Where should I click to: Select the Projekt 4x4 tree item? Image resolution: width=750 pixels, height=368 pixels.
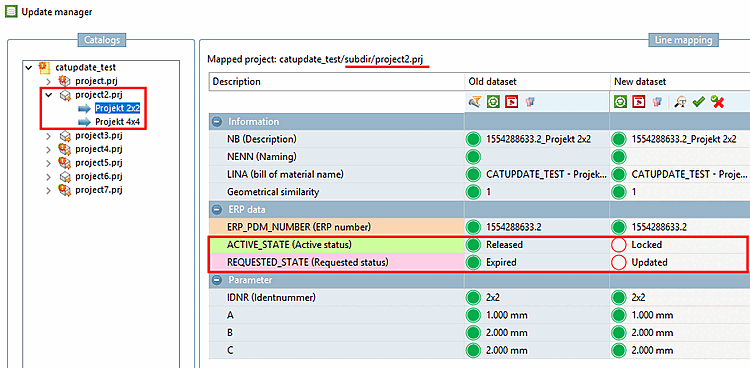click(x=117, y=121)
